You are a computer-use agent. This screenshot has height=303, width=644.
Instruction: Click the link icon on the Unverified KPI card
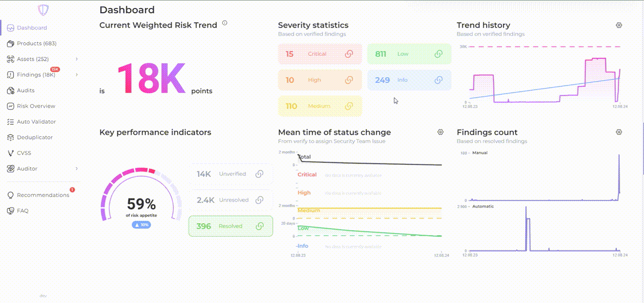coord(259,174)
